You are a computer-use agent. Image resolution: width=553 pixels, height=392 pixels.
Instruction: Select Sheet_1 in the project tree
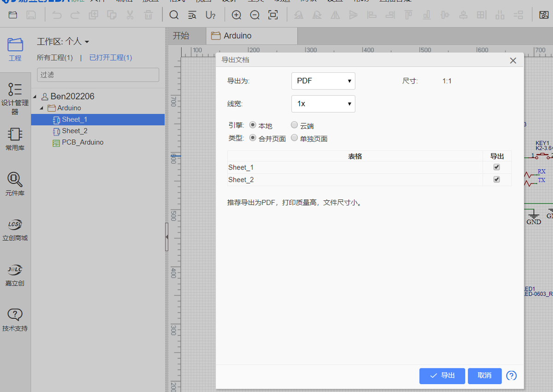(98, 119)
